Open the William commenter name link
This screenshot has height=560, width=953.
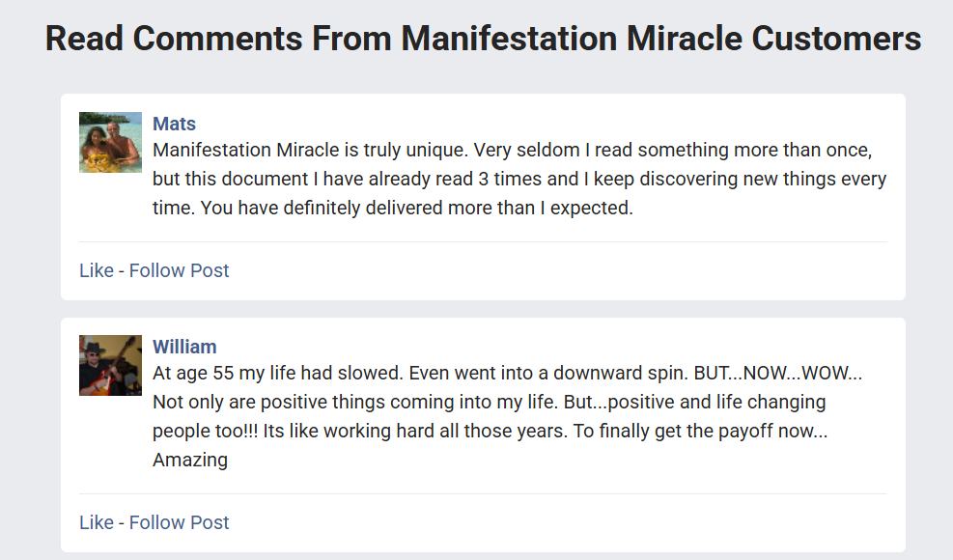184,347
